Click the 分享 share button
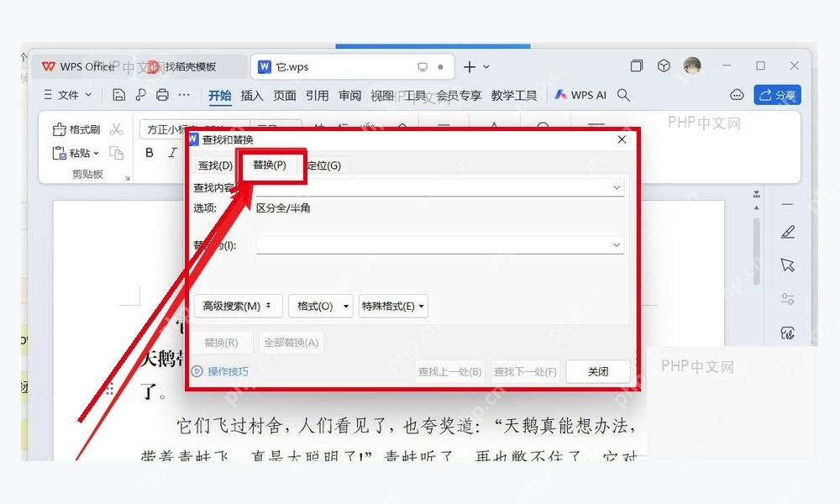This screenshot has height=504, width=840. tap(777, 95)
